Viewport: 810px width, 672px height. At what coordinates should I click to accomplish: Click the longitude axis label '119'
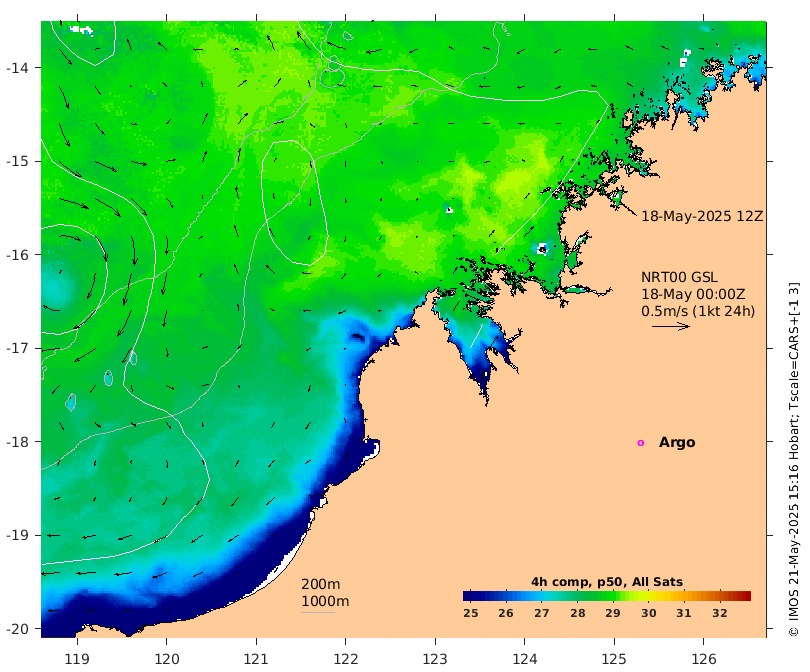point(77,659)
